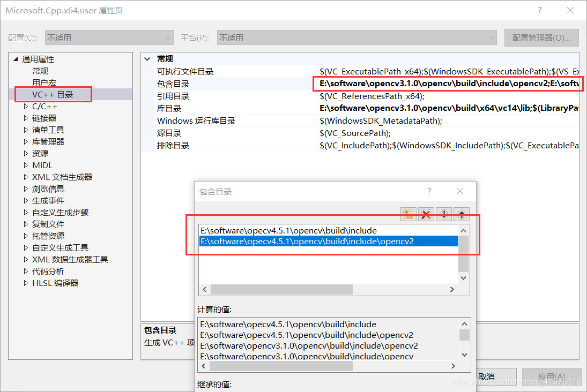Click opencv3.1.0 include\opencv2 computed value line
This screenshot has width=587, height=392.
(x=309, y=345)
